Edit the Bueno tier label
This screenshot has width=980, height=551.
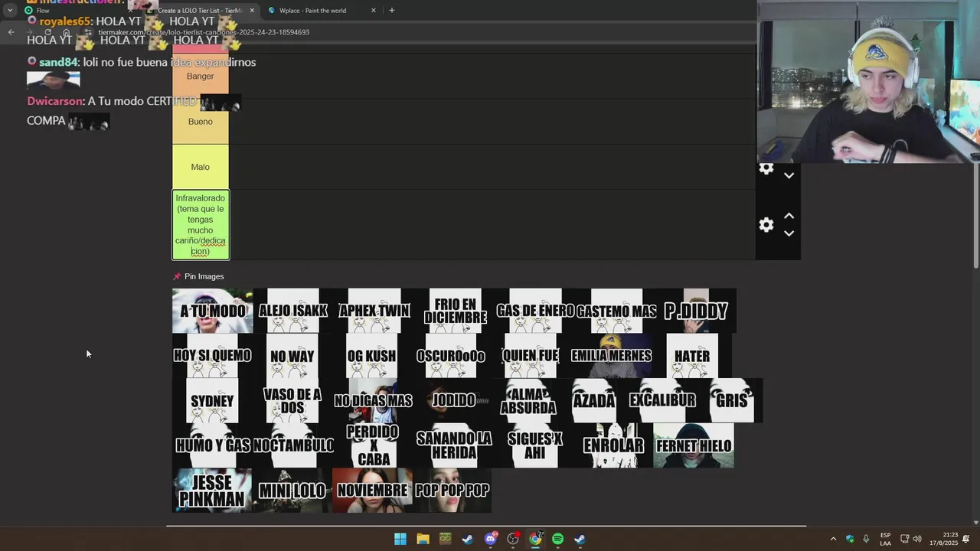[201, 122]
